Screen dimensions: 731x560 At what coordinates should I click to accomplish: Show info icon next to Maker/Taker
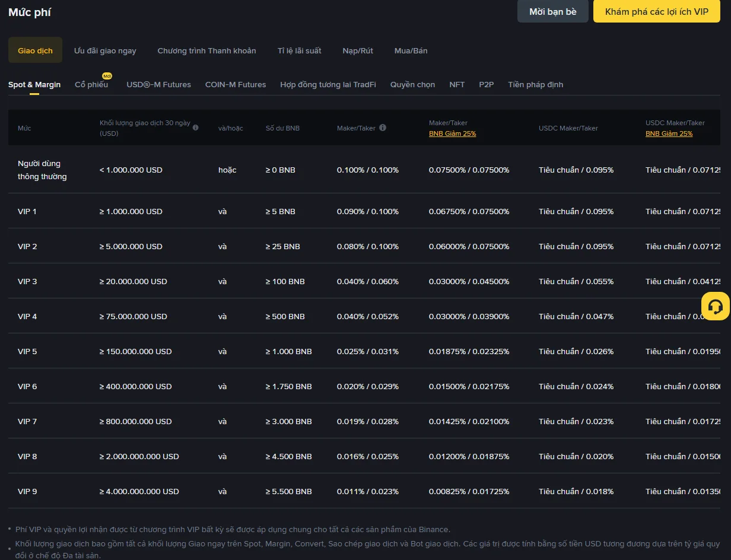(x=383, y=128)
